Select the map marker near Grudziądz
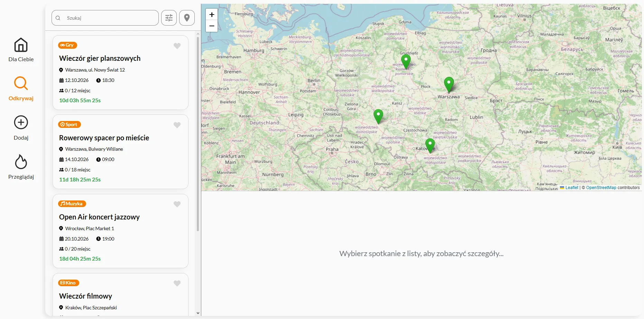Viewport: 644px width, 319px height. click(x=406, y=62)
